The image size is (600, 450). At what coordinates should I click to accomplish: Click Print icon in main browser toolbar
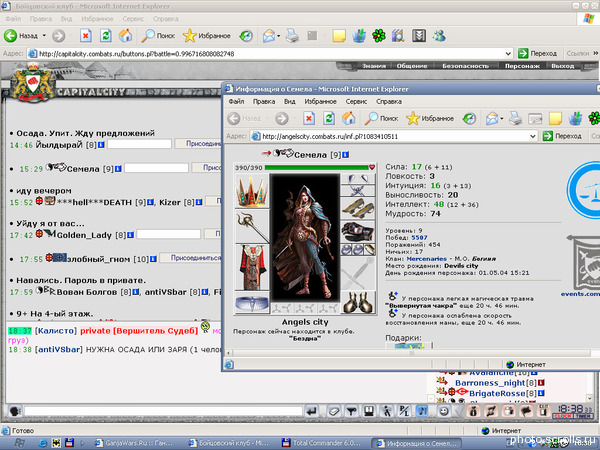[x=292, y=36]
